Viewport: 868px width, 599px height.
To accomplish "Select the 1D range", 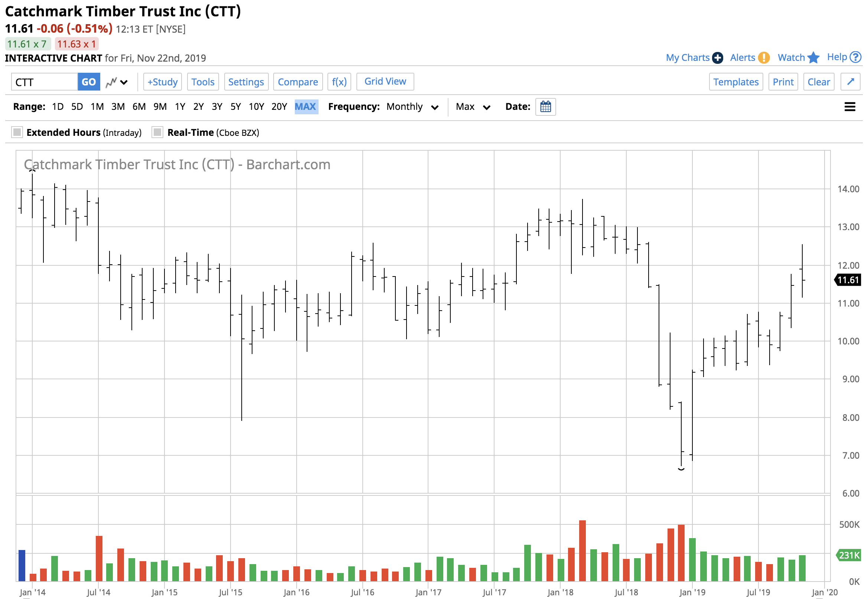I will pyautogui.click(x=58, y=107).
